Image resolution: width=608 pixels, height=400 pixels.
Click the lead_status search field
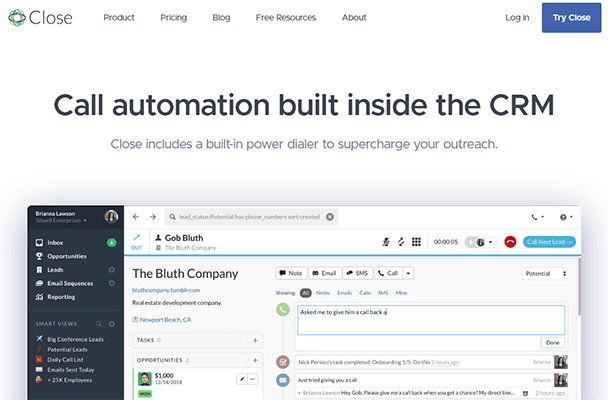[x=249, y=217]
